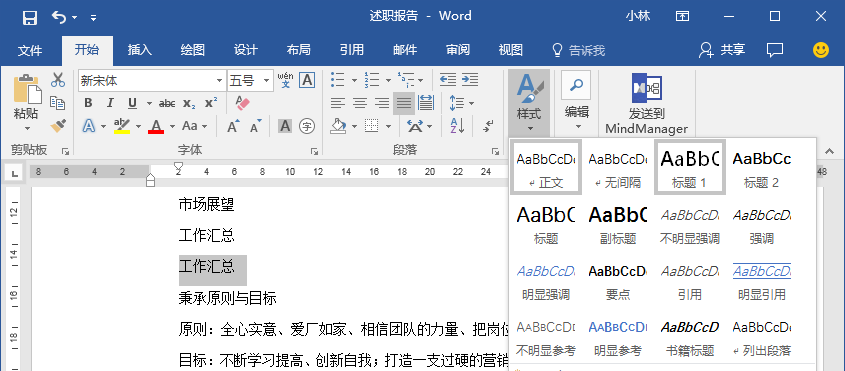The height and width of the screenshot is (371, 845).
Task: Click the Decrease Indent icon
Action: coord(448,80)
